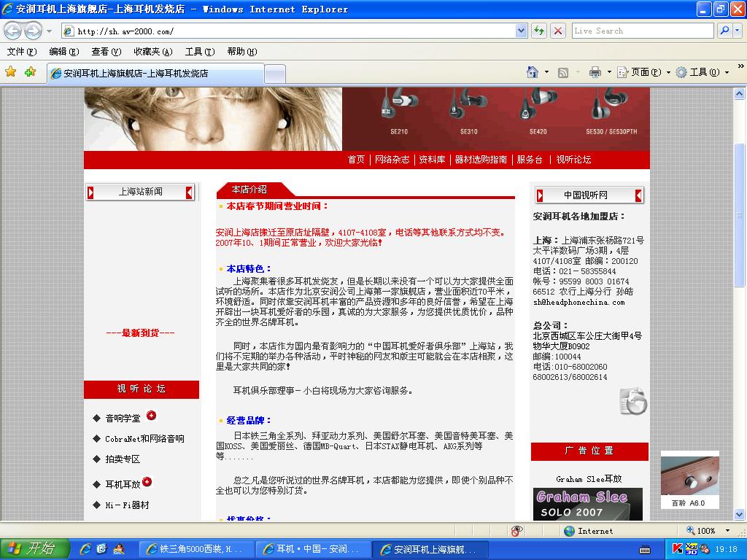Open the 工具(T) menu in the menu bar
The height and width of the screenshot is (560, 747).
click(x=200, y=52)
